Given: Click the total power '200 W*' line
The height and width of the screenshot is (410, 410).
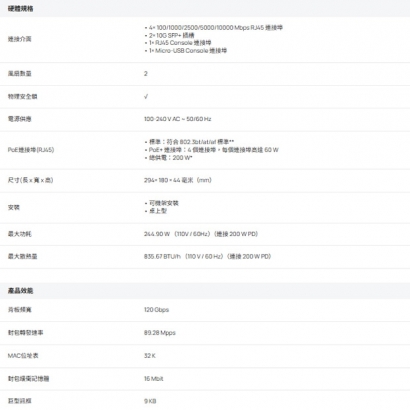Looking at the screenshot, I should [168, 158].
